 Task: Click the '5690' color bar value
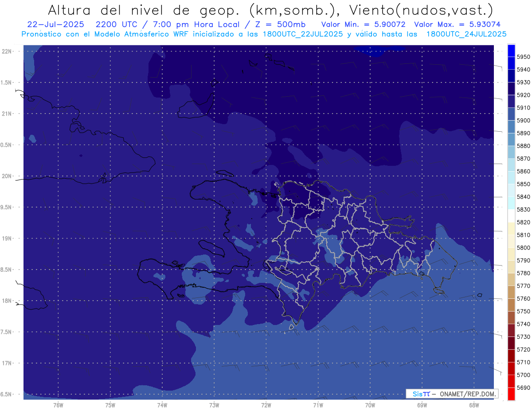click(524, 388)
